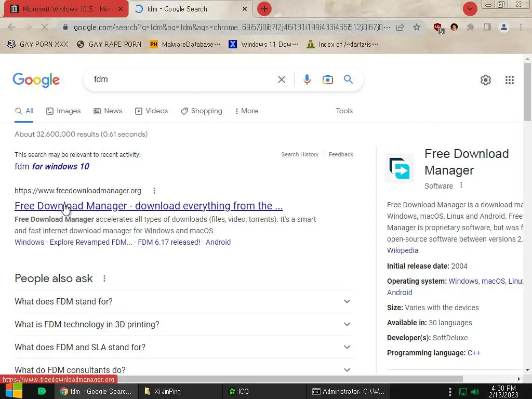Open the Chrome three-dot menu
This screenshot has height=399, width=532.
tap(521, 27)
